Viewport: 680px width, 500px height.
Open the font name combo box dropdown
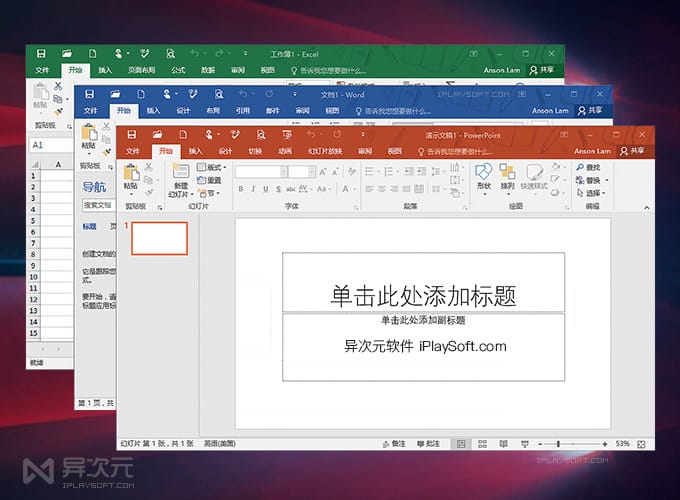point(283,172)
